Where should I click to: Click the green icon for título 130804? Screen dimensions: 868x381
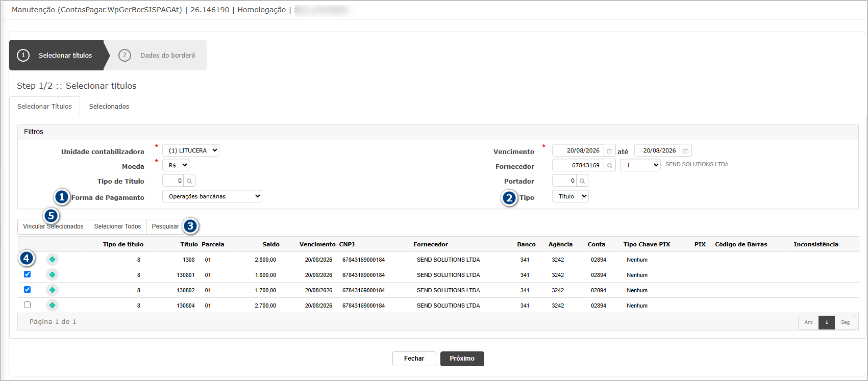[x=52, y=306]
